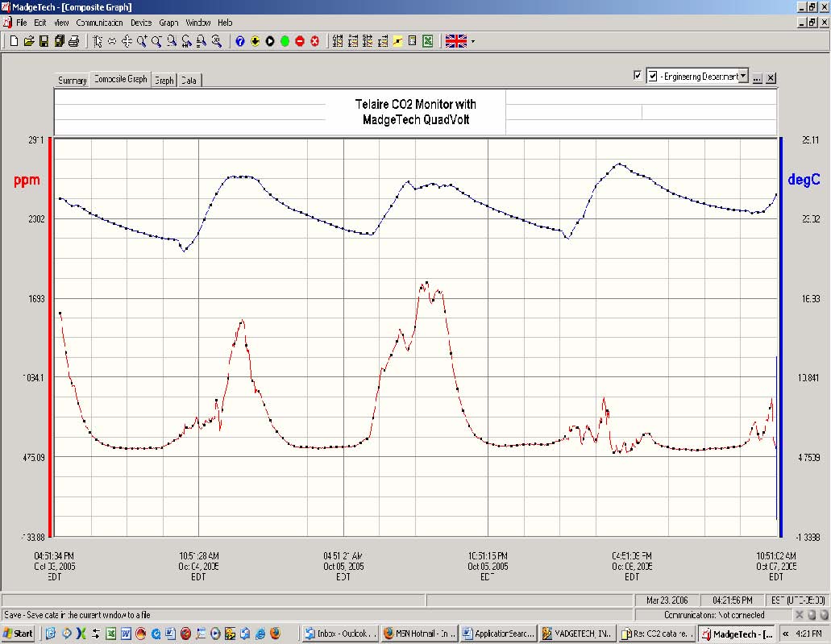Open the View menu
Screen dimensions: 831x644
[61, 23]
